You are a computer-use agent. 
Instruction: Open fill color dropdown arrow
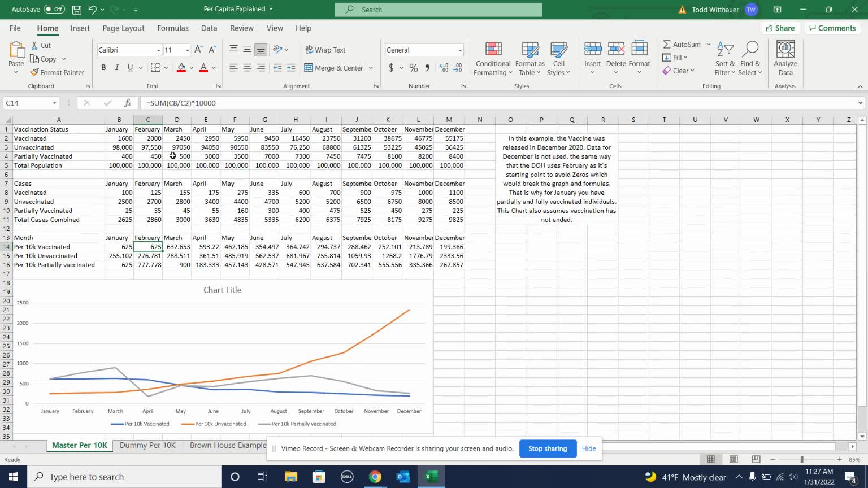pyautogui.click(x=192, y=68)
